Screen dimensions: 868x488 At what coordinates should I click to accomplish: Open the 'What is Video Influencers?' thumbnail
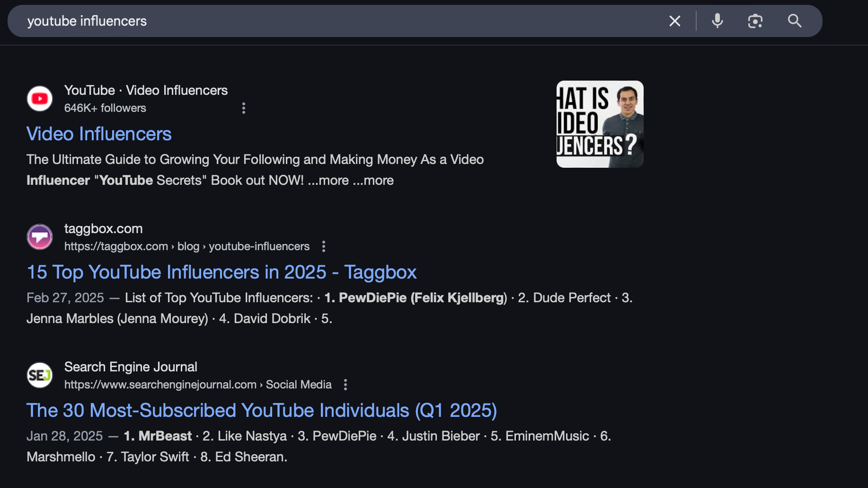pos(600,124)
